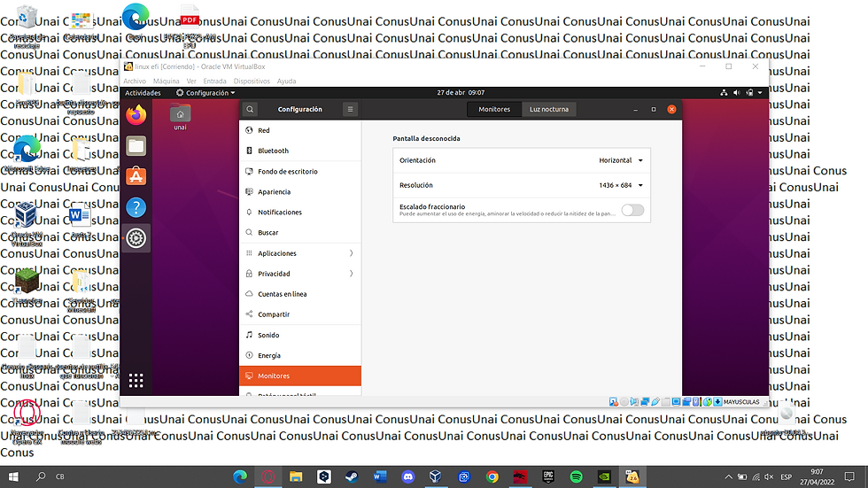Show applications grid in Ubuntu dock
Image resolution: width=868 pixels, height=488 pixels.
pos(136,380)
